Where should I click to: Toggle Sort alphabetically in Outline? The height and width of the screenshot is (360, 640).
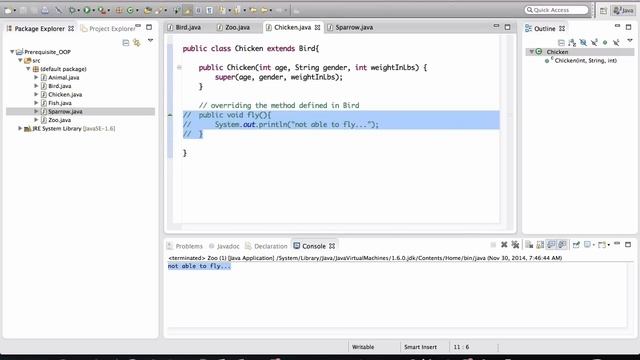(572, 42)
